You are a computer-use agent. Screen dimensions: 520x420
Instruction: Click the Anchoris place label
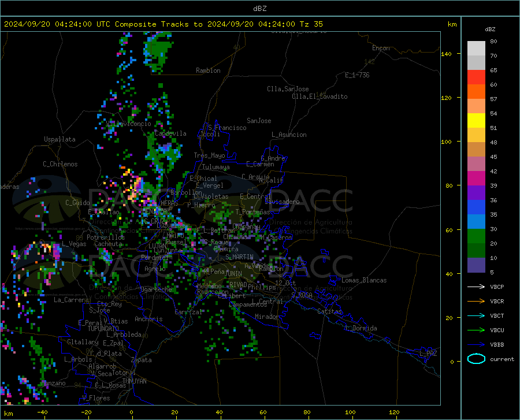[148, 319]
